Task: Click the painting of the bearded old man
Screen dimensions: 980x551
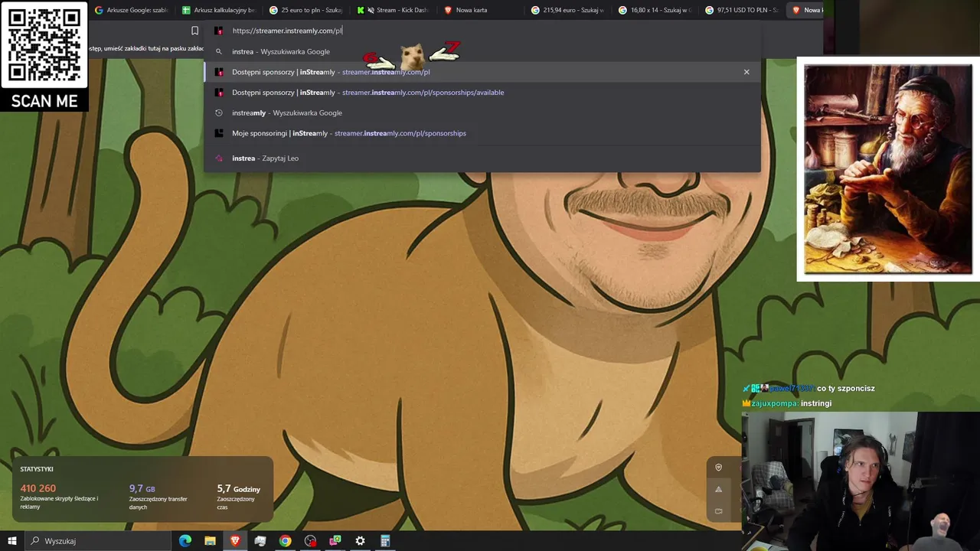Action: 888,169
